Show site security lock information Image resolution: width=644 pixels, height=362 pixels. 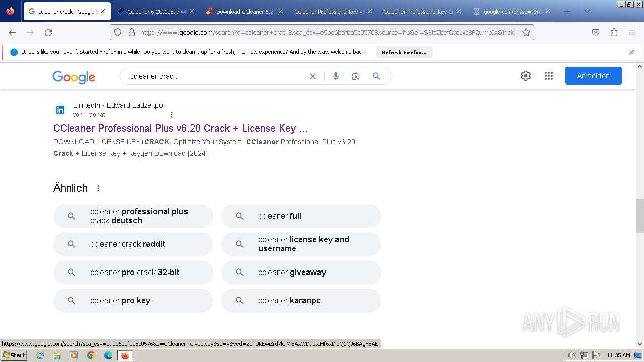tap(132, 32)
